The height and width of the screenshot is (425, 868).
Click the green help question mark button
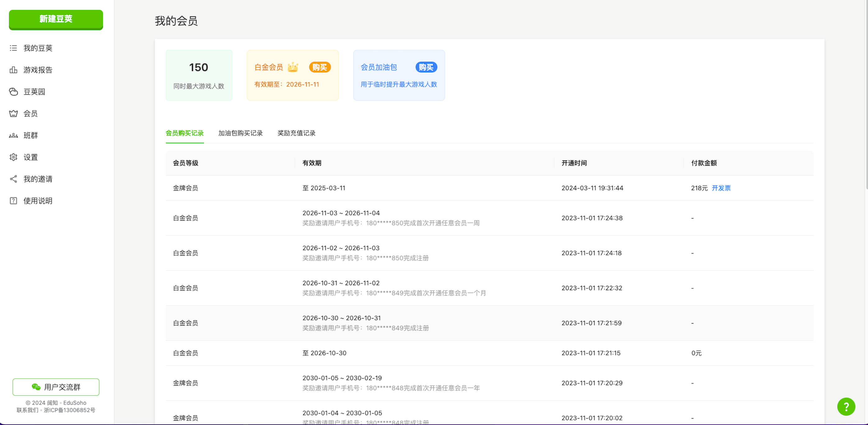click(x=846, y=406)
